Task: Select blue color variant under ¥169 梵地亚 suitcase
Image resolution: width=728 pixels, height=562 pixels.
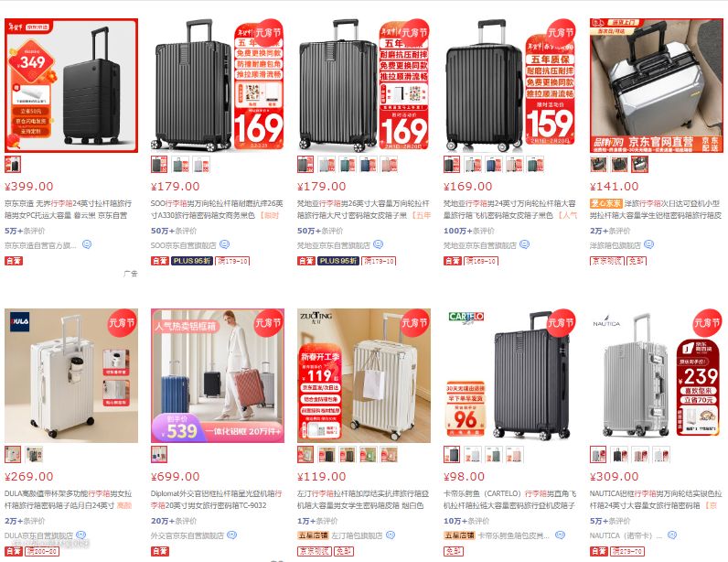Action: (493, 164)
